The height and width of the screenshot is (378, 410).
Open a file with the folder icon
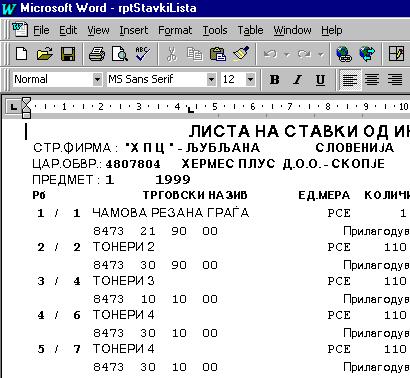[45, 54]
